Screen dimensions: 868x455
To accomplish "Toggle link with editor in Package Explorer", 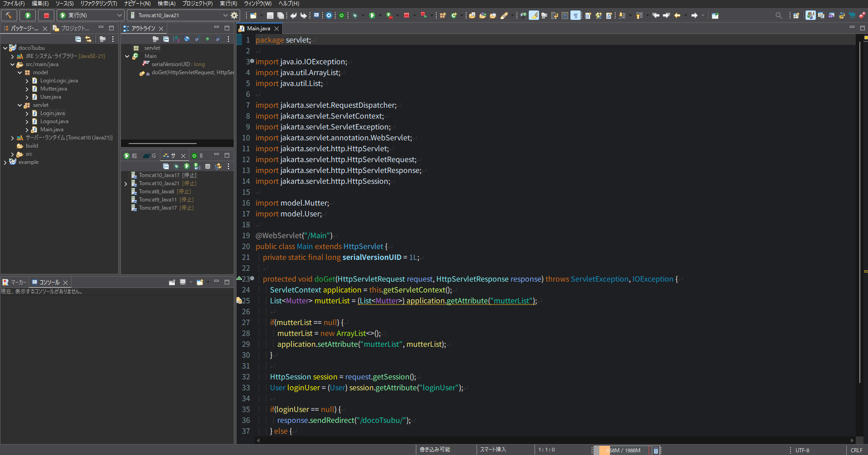I will [x=88, y=39].
